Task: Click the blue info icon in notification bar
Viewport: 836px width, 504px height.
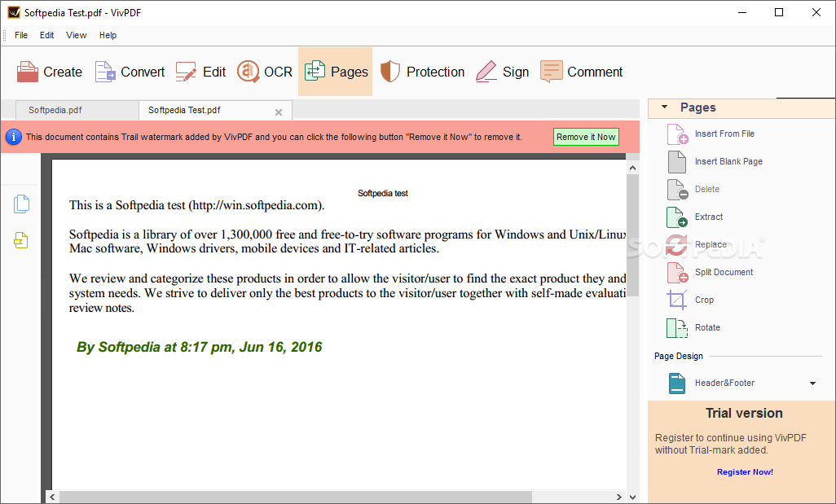Action: [x=13, y=137]
